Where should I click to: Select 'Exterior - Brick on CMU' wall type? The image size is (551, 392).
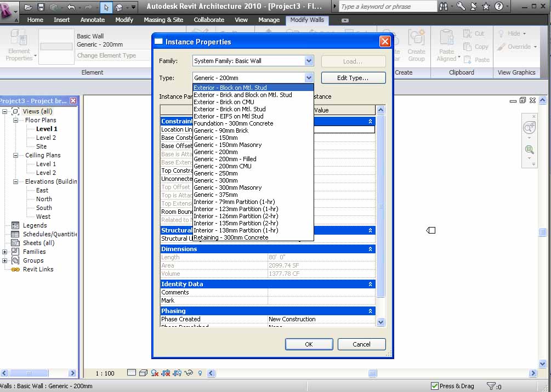(x=224, y=102)
